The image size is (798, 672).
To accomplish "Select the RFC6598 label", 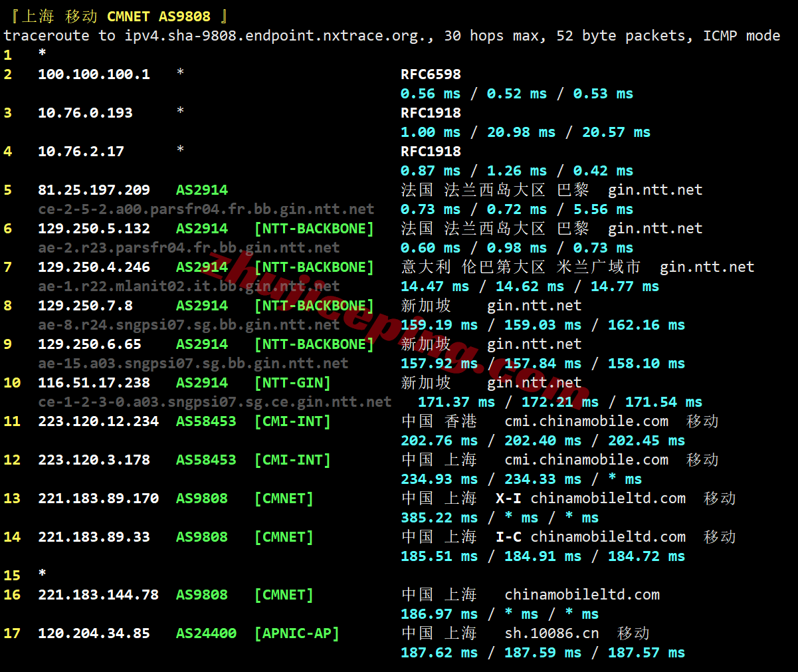I will pos(431,74).
